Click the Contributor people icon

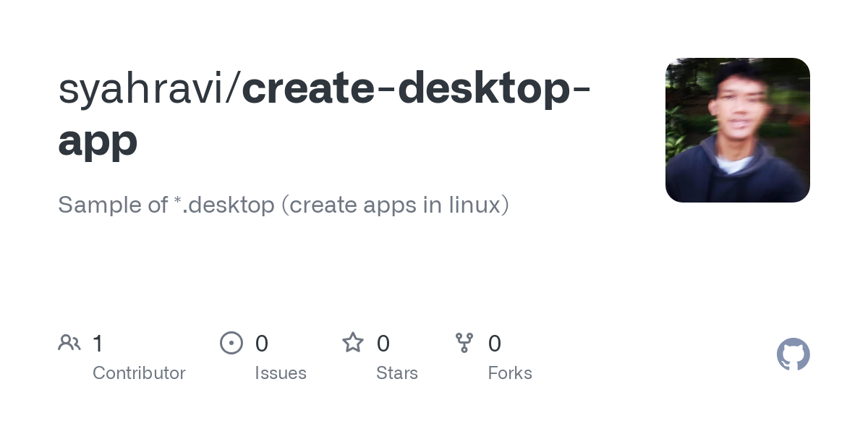pos(69,342)
